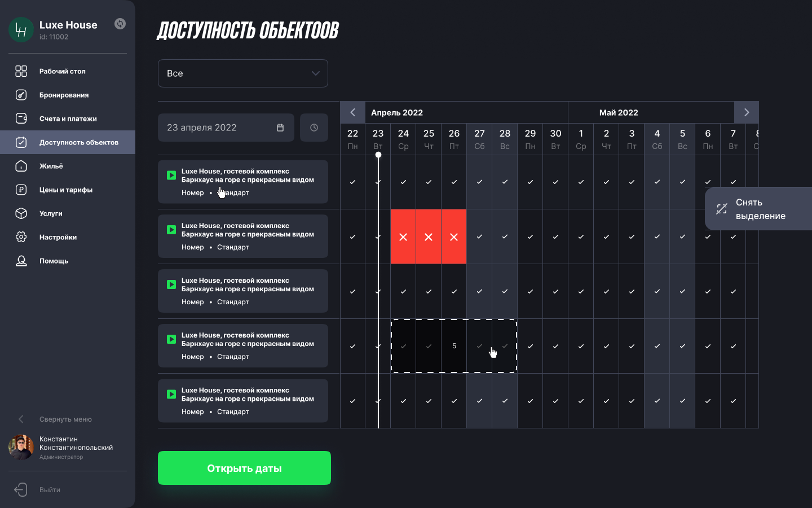The image size is (812, 508).
Task: Toggle red blocked cell for 26 April
Action: pos(454,237)
